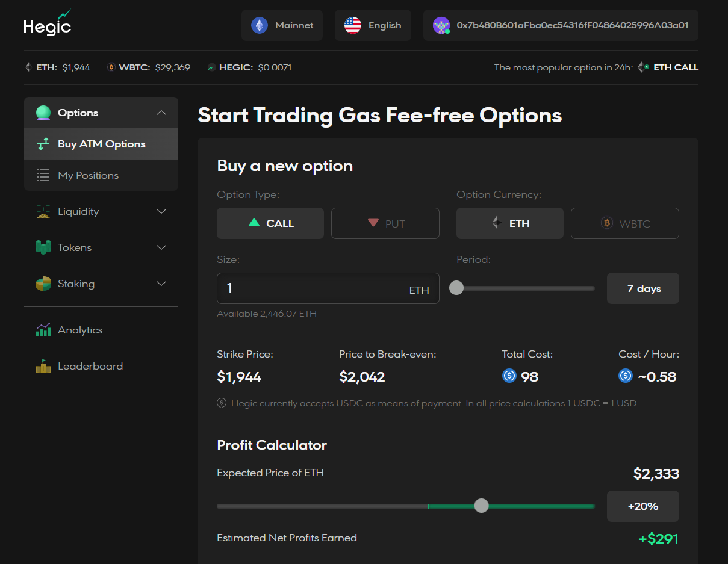Open the English language selector
This screenshot has height=564, width=728.
click(373, 25)
